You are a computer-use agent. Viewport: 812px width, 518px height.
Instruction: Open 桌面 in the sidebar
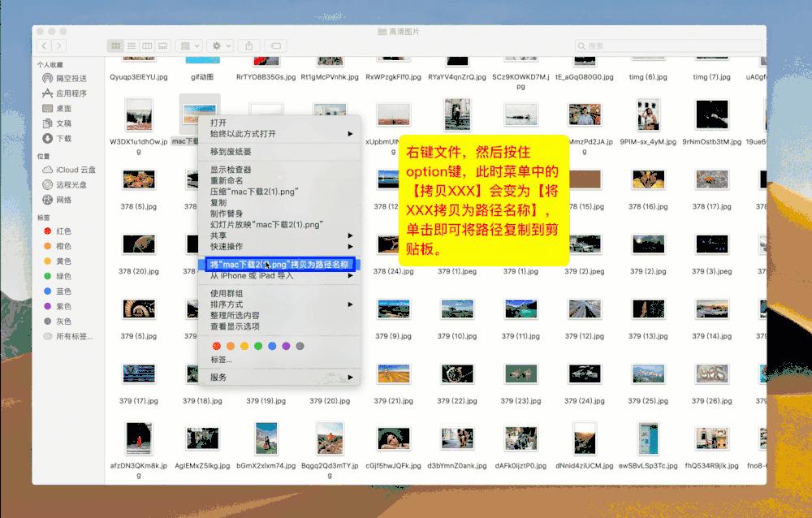pos(57,108)
